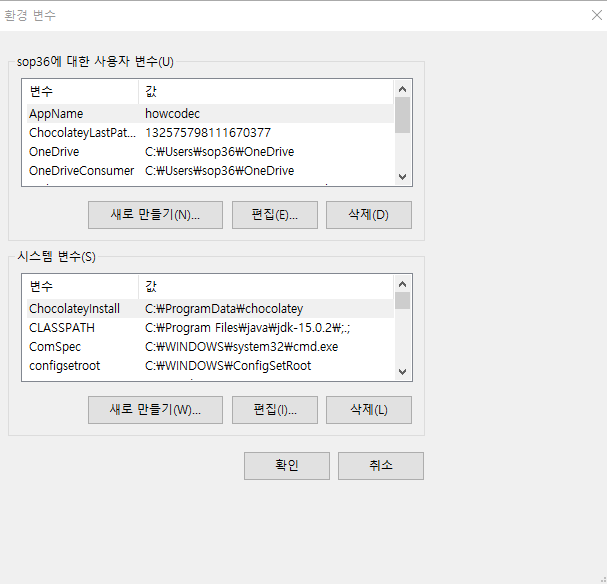Click 값 column header in system list
607x584 pixels.
pos(266,287)
